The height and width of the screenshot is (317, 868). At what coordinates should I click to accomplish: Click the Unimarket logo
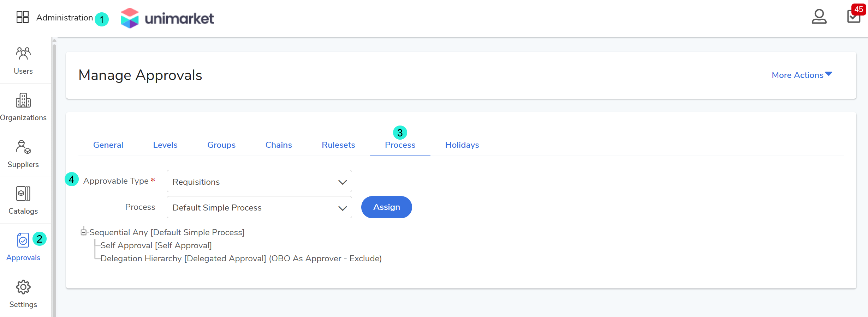[167, 18]
